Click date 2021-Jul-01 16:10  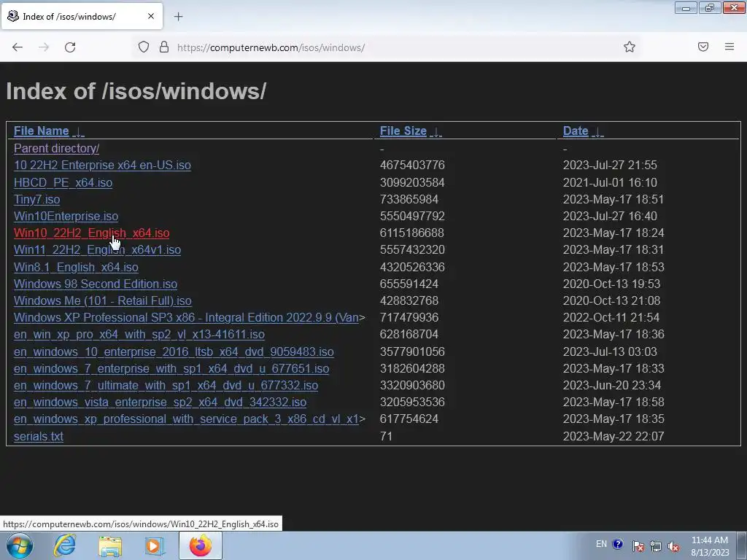pyautogui.click(x=610, y=182)
